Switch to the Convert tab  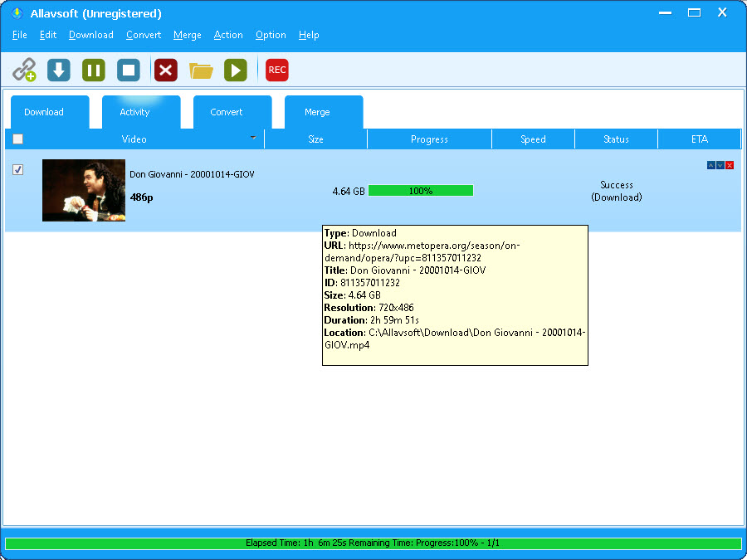coord(232,112)
